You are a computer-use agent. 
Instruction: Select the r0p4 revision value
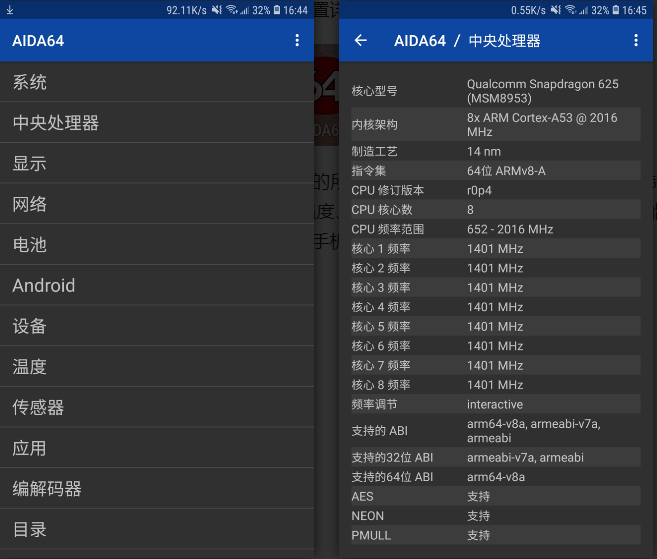tap(479, 190)
